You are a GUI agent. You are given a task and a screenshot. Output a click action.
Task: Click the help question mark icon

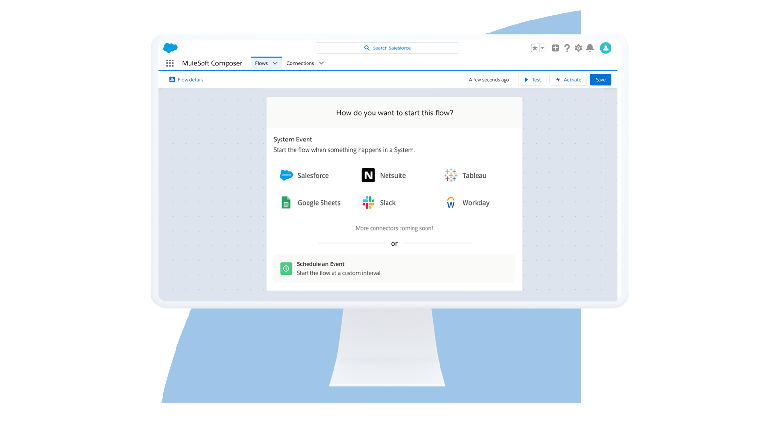pos(567,48)
